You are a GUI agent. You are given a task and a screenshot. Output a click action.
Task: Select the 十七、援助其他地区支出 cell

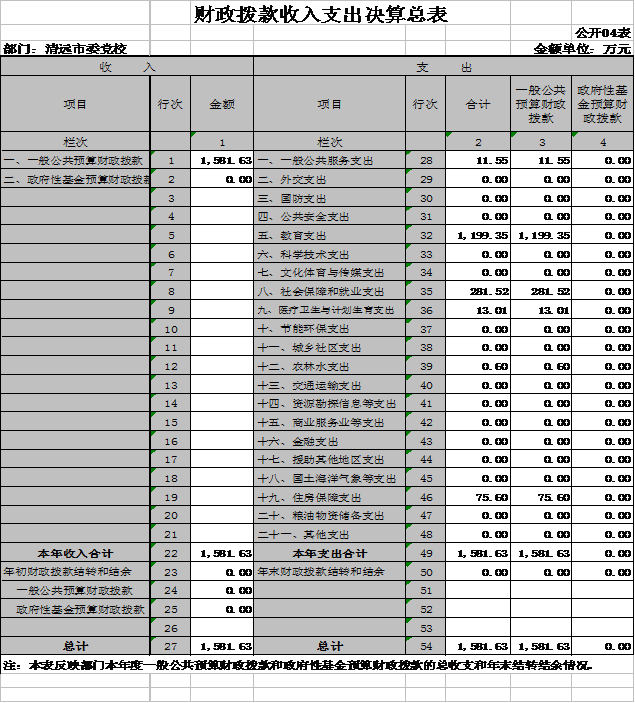[x=330, y=460]
